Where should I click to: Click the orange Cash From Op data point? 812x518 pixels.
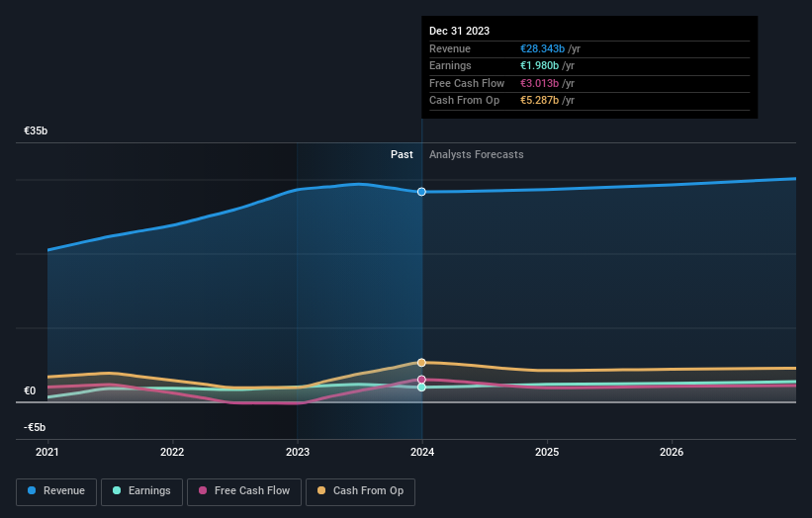(x=421, y=362)
